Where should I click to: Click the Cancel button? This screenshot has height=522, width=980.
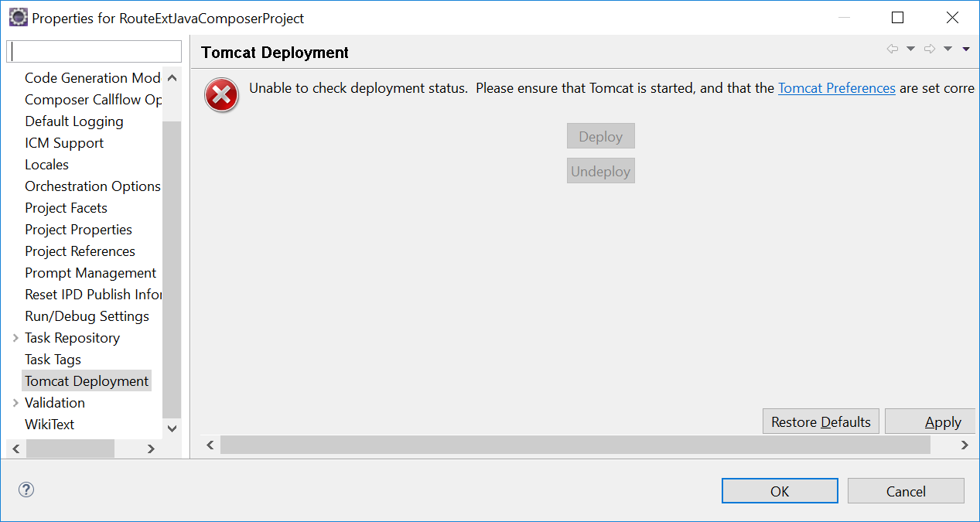[906, 491]
